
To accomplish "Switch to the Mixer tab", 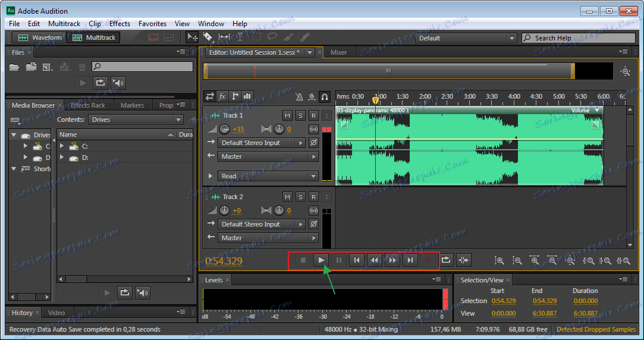I will (338, 52).
